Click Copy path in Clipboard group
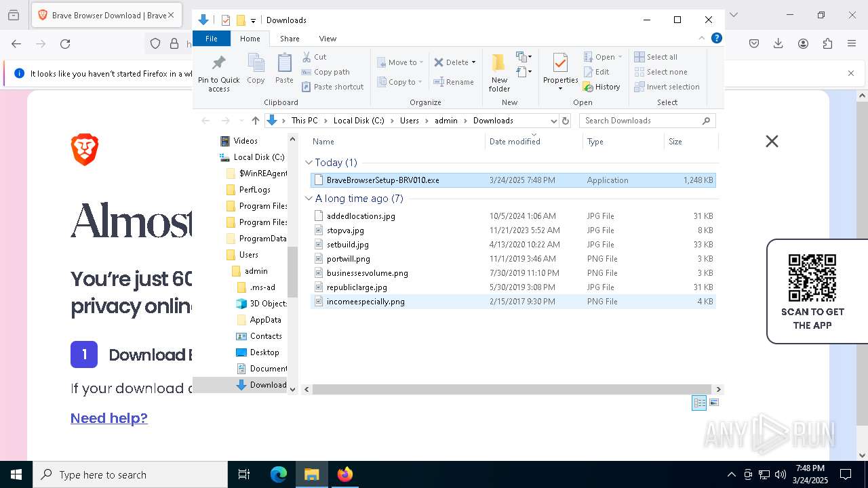Image resolution: width=868 pixels, height=488 pixels. click(325, 72)
